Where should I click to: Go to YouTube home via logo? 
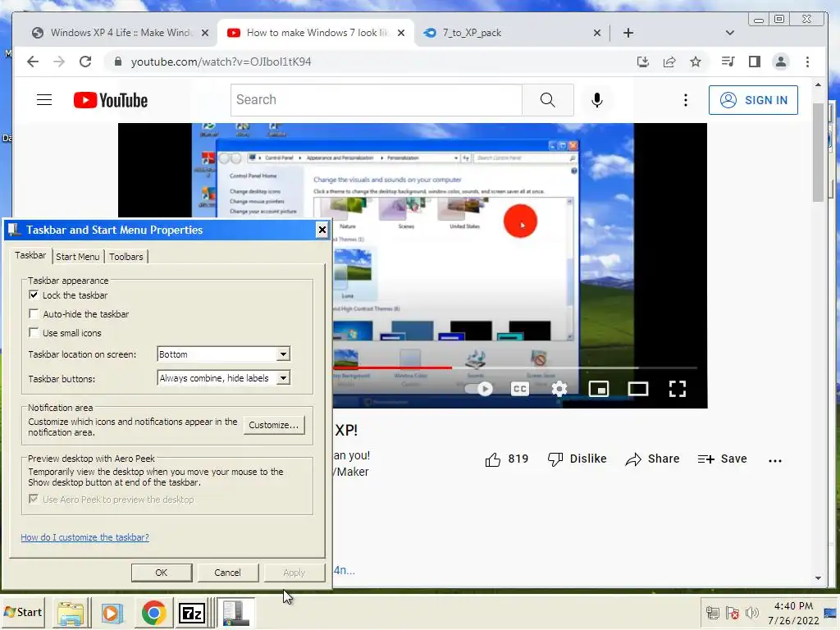tap(111, 100)
